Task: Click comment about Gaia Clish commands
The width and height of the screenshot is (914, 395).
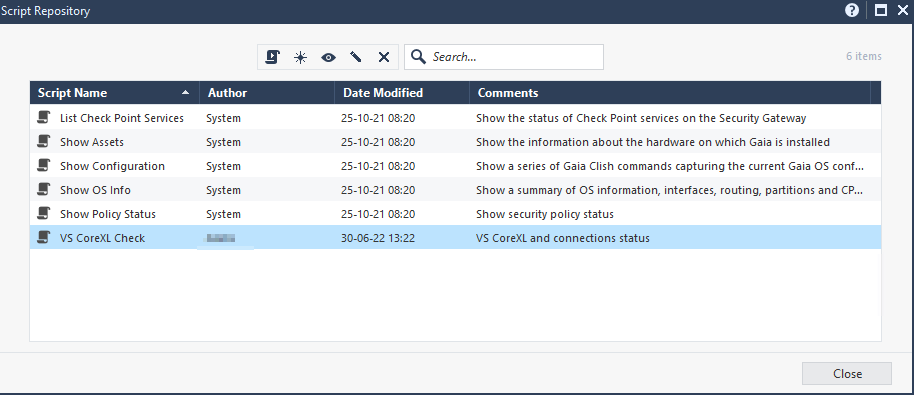Action: (x=670, y=165)
